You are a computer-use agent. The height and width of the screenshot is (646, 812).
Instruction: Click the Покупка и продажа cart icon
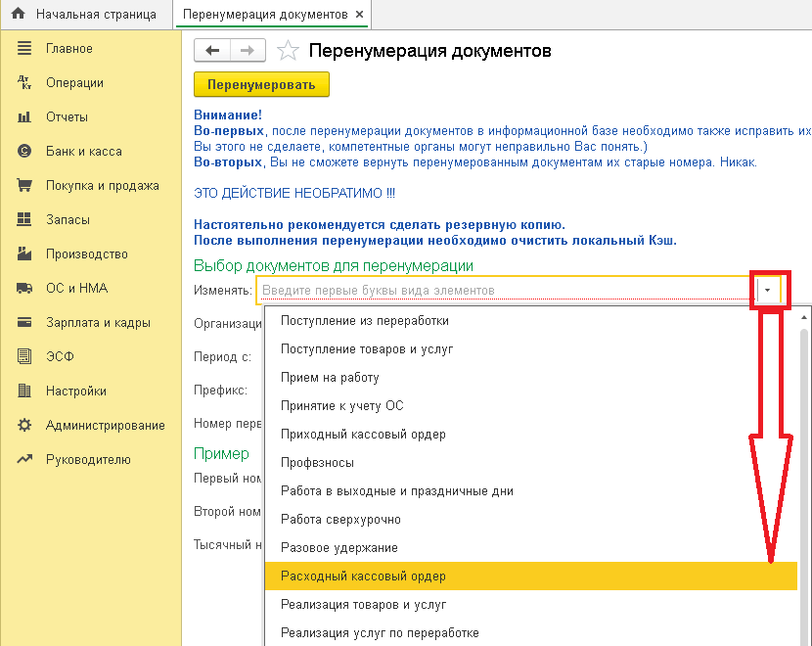[24, 186]
